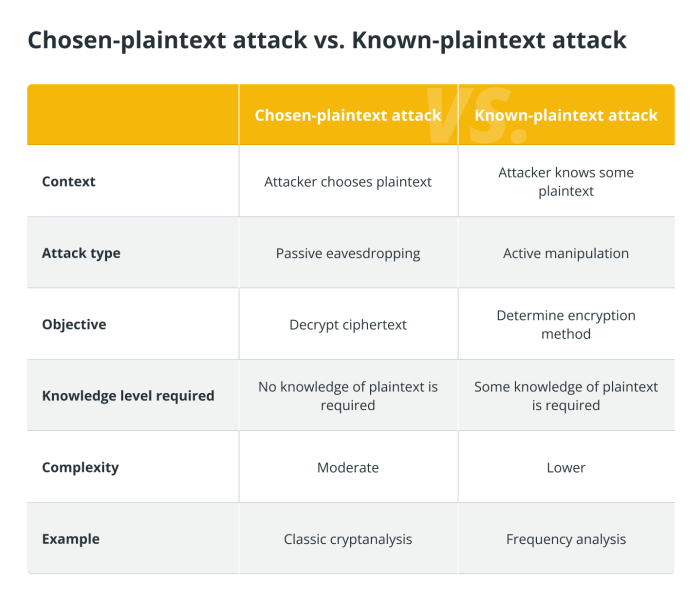Click the 'Attacker chooses plaintext' cell
Image resolution: width=700 pixels, height=600 pixels.
(x=348, y=182)
